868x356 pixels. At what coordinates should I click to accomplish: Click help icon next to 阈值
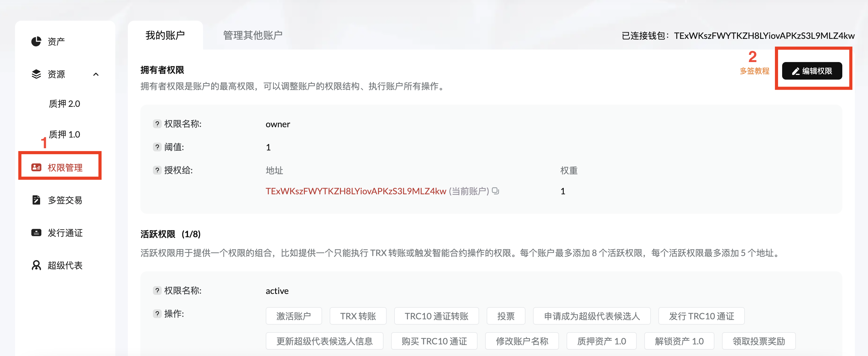coord(157,147)
